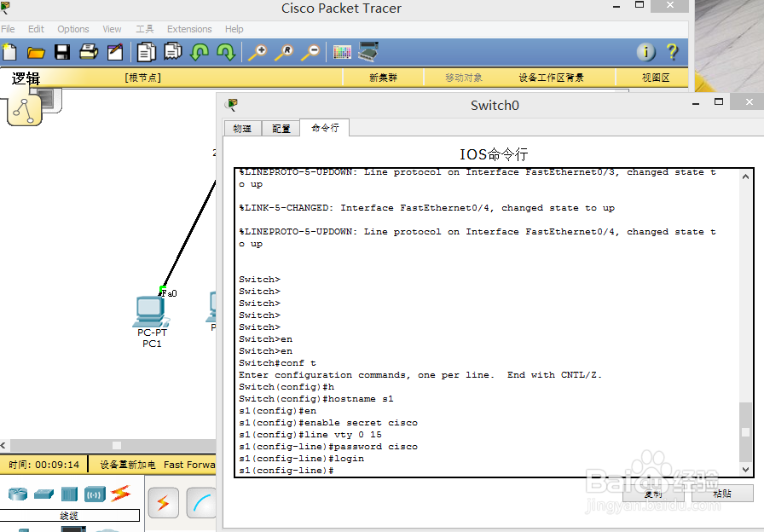The width and height of the screenshot is (764, 532).
Task: Click the 复制 button below the CLI
Action: [653, 494]
